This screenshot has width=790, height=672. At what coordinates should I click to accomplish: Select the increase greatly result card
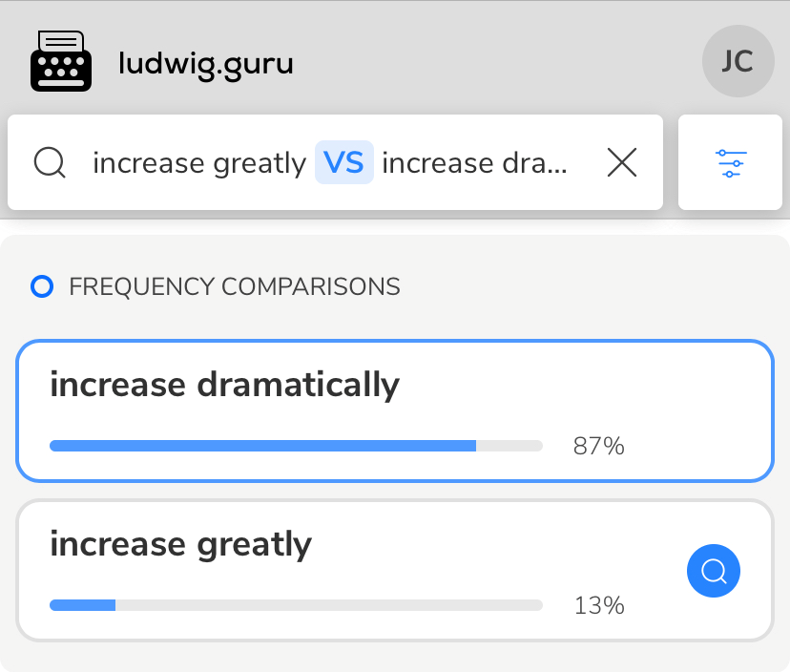395,570
